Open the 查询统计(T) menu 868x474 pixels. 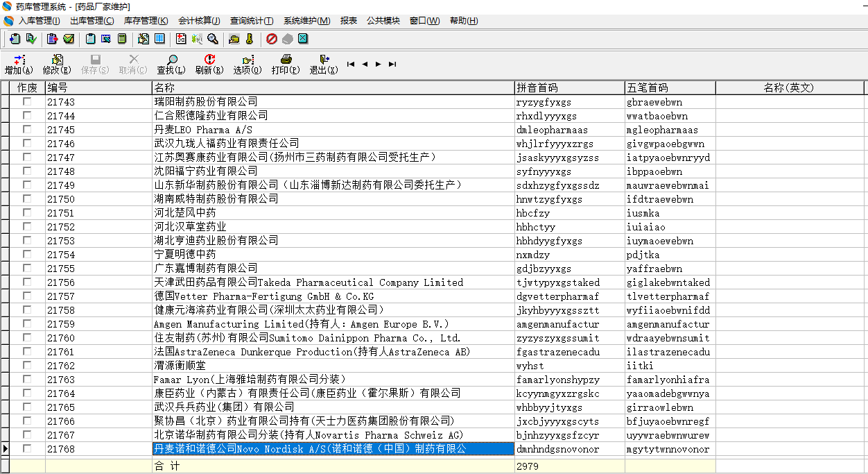pyautogui.click(x=252, y=21)
